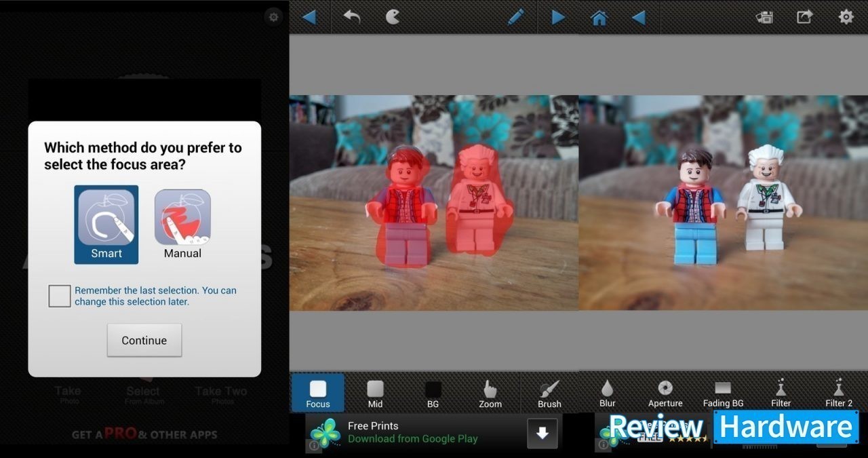Viewport: 868px width, 458px height.
Task: Activate the Zoom hand tool
Action: [490, 393]
